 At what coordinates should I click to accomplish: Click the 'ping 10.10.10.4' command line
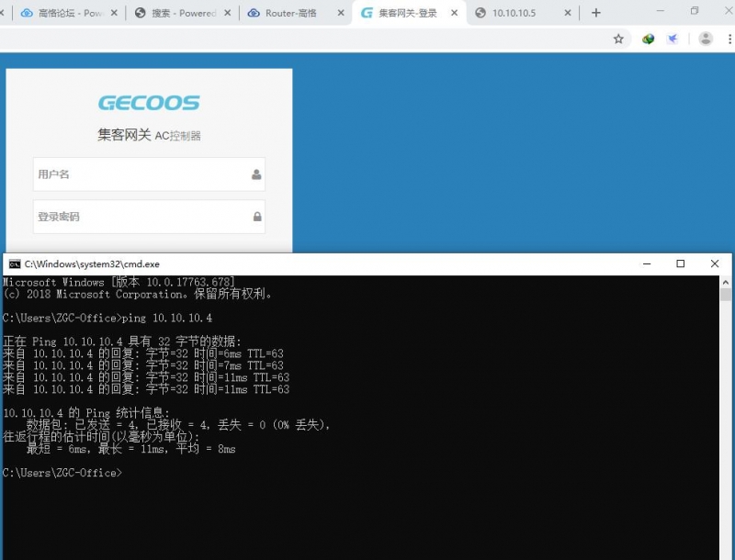pos(107,318)
